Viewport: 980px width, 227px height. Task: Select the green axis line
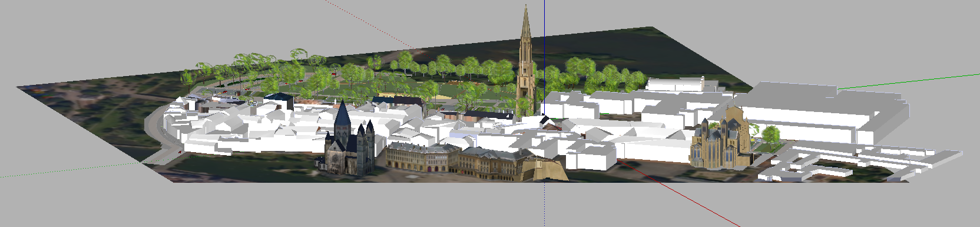(x=907, y=81)
